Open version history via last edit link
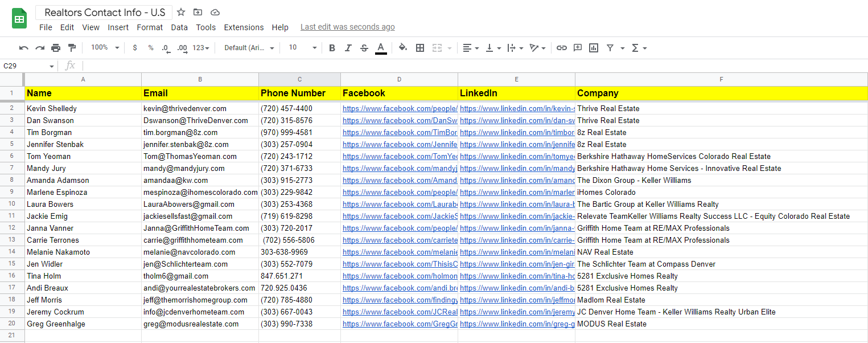 click(x=347, y=27)
